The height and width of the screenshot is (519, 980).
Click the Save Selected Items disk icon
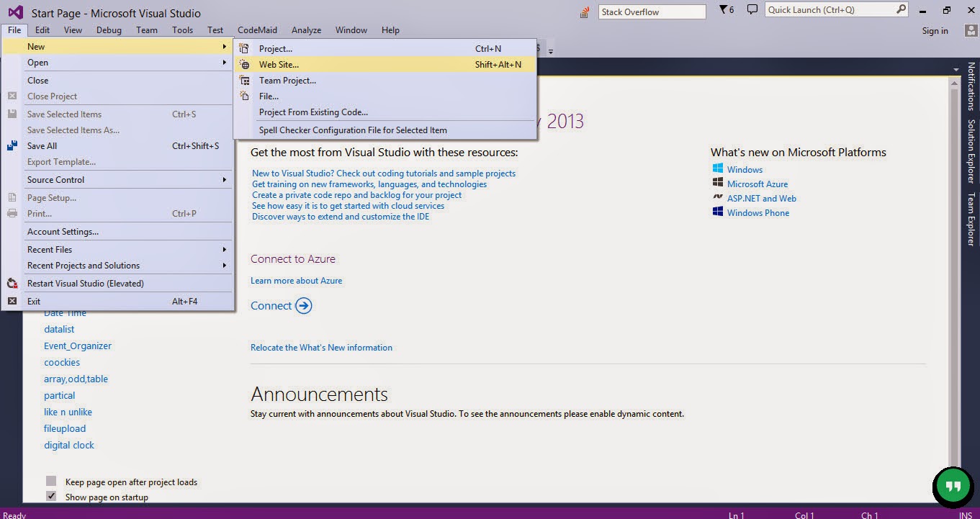point(12,114)
